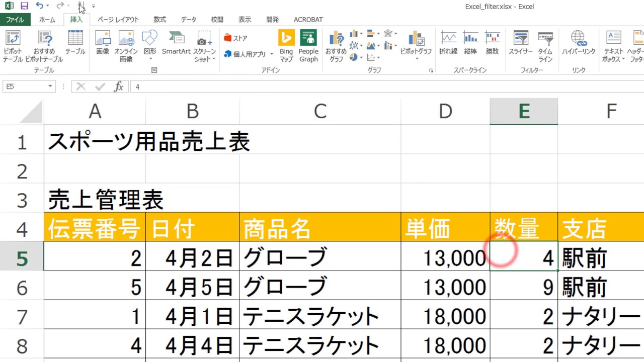This screenshot has height=362, width=644.
Task: Insert an online picture (オンライン画像)
Action: (x=126, y=46)
